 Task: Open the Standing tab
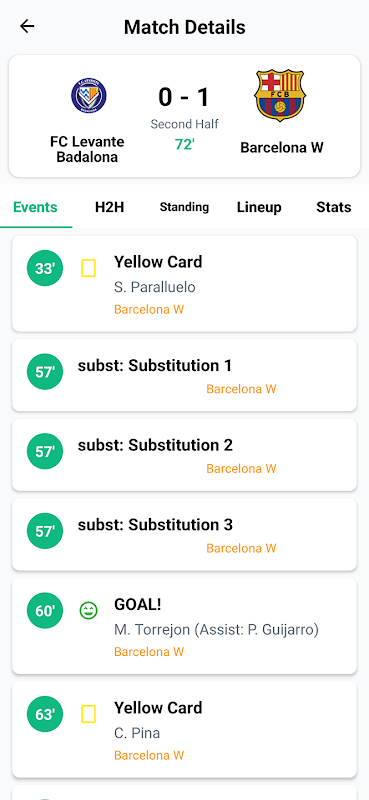coord(184,207)
